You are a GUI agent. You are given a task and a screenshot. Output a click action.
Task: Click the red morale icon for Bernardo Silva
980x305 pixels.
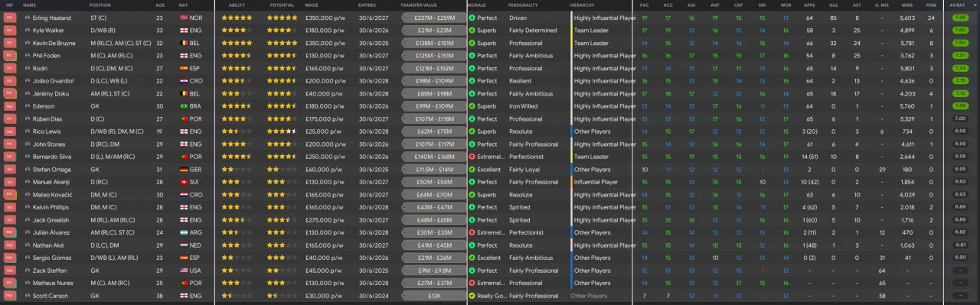471,157
